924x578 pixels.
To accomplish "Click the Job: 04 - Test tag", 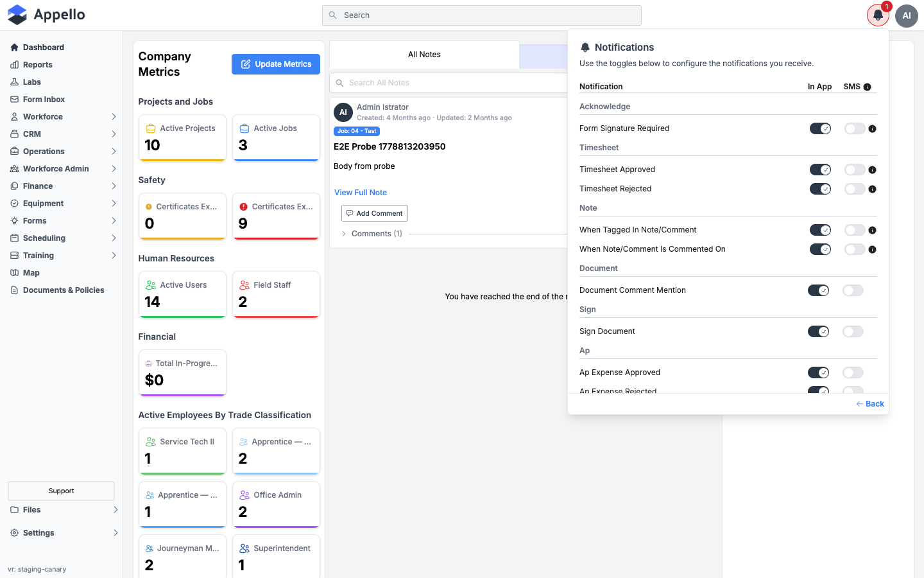I will 357,131.
